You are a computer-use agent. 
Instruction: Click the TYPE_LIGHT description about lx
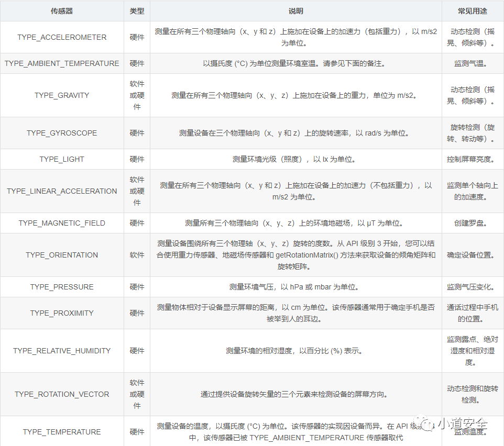(294, 159)
